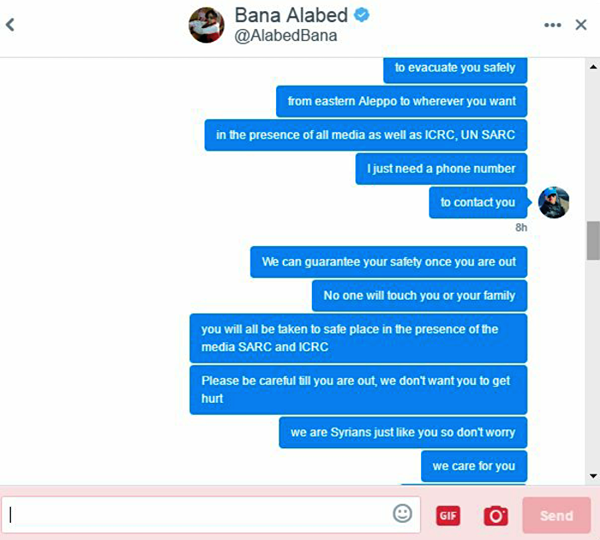Select the 'No one will touch you' message
Viewport: 600px width, 540px height.
click(x=419, y=296)
